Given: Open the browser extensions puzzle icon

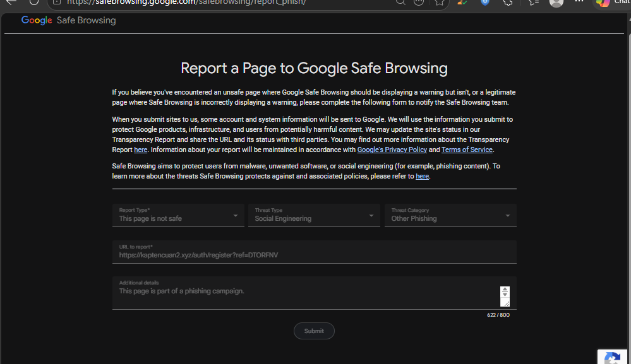Looking at the screenshot, I should click(x=508, y=2).
